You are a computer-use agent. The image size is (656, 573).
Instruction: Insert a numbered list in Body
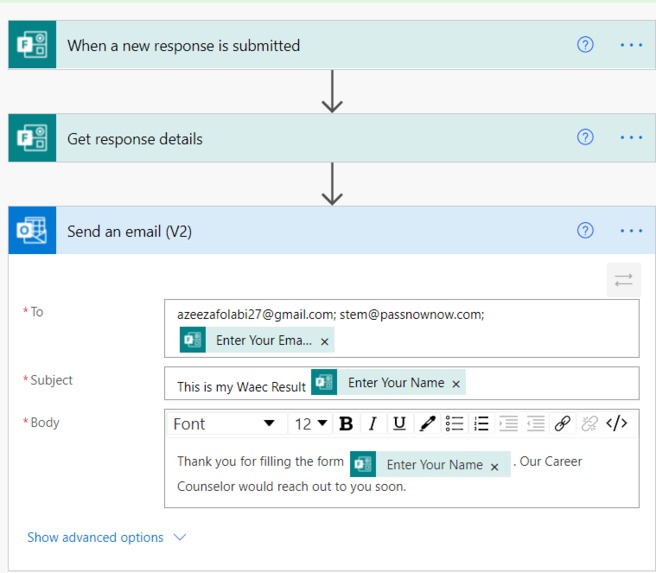coord(481,424)
